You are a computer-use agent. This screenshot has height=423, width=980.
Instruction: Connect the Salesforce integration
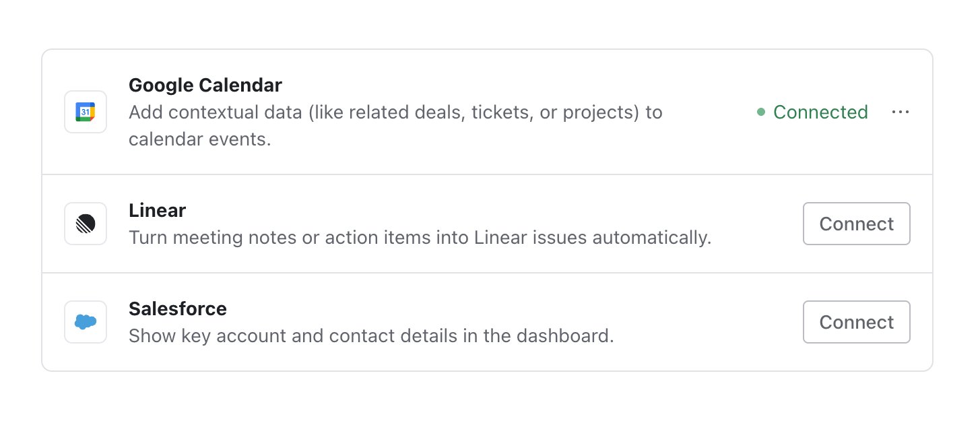click(x=856, y=322)
